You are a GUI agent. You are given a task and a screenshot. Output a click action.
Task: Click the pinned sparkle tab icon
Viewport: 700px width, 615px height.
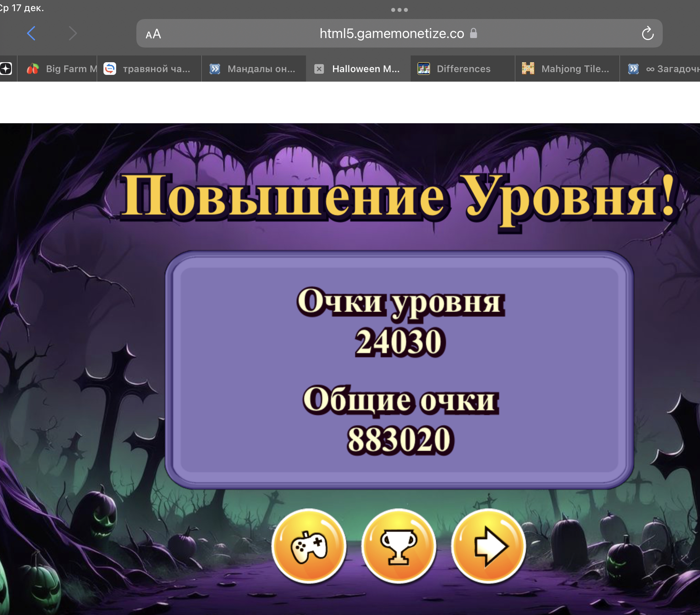[x=6, y=69]
